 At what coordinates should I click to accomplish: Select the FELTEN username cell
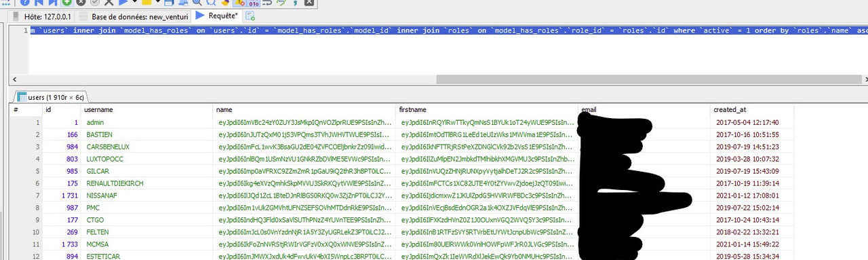point(146,231)
